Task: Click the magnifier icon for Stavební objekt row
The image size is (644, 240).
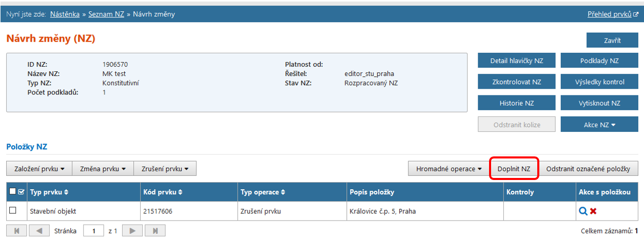Action: click(583, 211)
